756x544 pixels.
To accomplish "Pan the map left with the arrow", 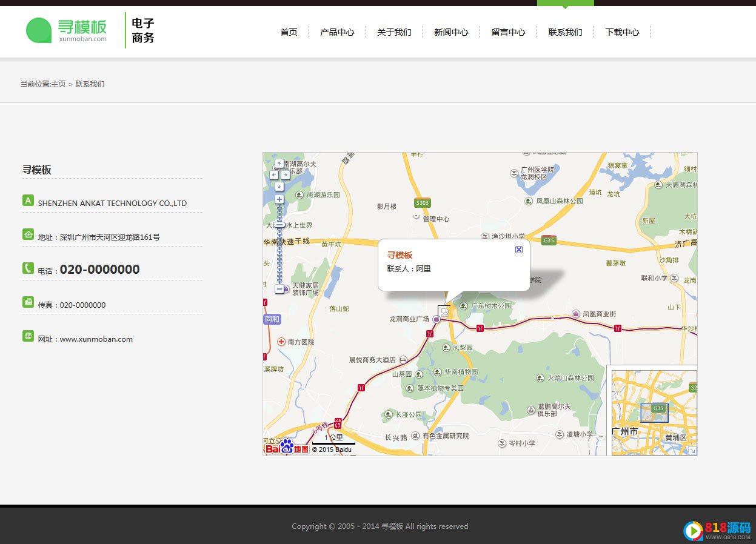I will click(x=273, y=174).
